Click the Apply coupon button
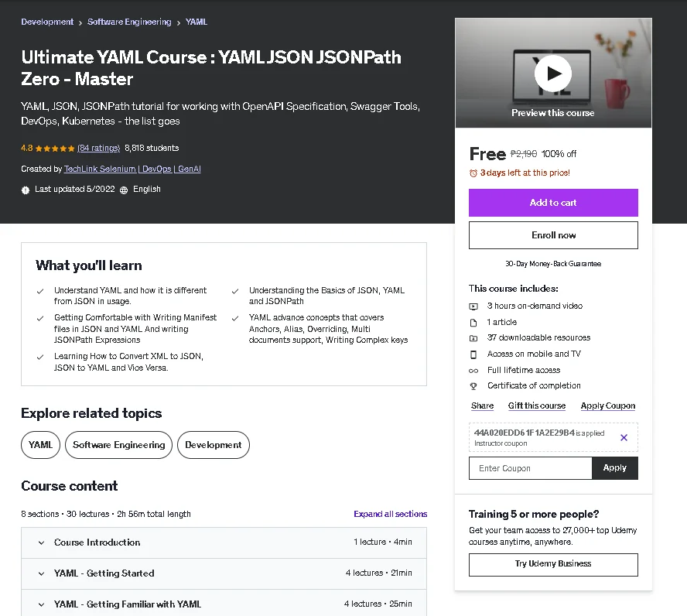 click(x=615, y=468)
